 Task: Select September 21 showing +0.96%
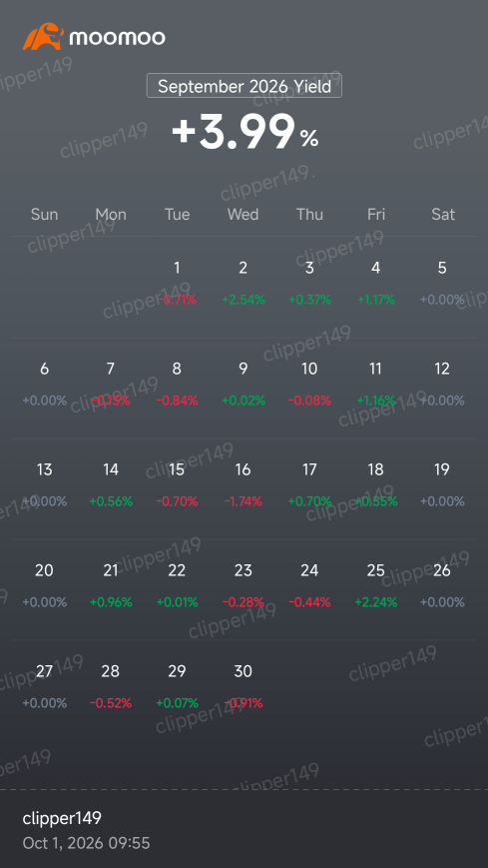click(x=111, y=585)
